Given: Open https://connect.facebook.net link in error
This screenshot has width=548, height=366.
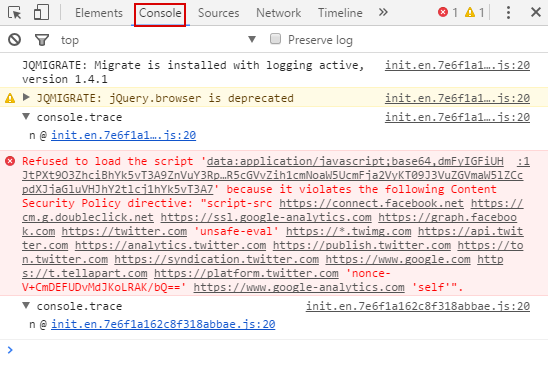Looking at the screenshot, I should (x=371, y=203).
